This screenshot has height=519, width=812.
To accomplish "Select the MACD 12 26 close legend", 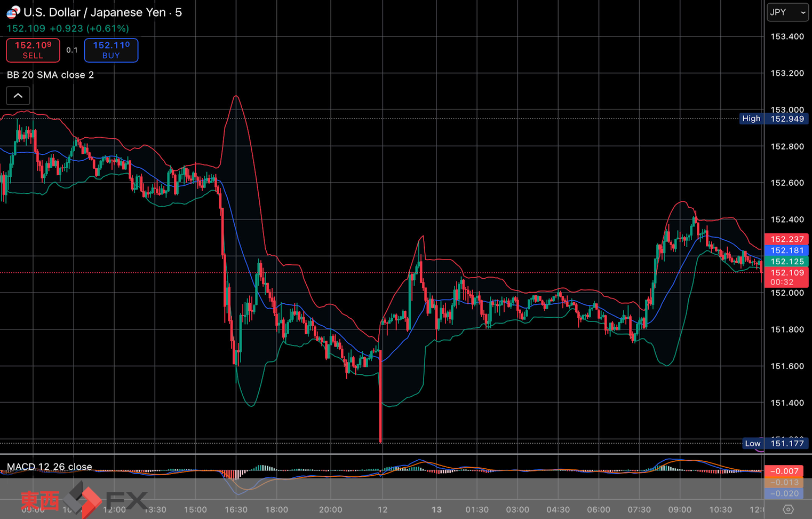I will pos(49,467).
